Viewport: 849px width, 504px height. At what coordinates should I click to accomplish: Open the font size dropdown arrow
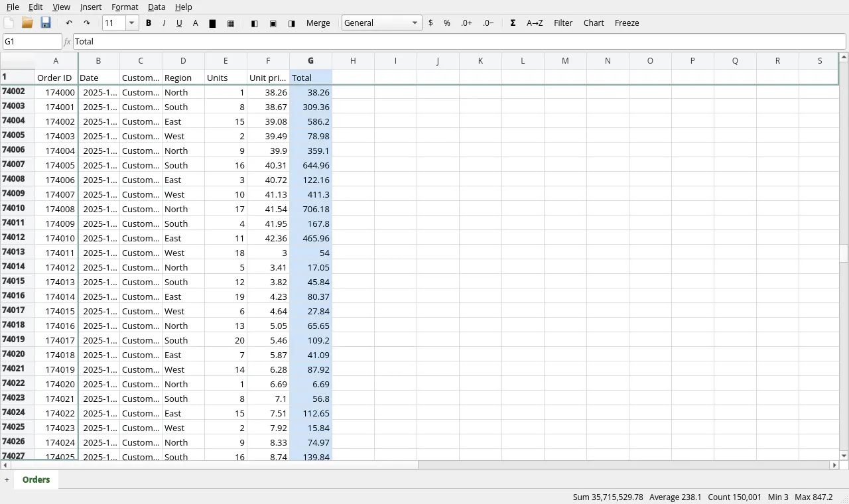click(x=132, y=23)
